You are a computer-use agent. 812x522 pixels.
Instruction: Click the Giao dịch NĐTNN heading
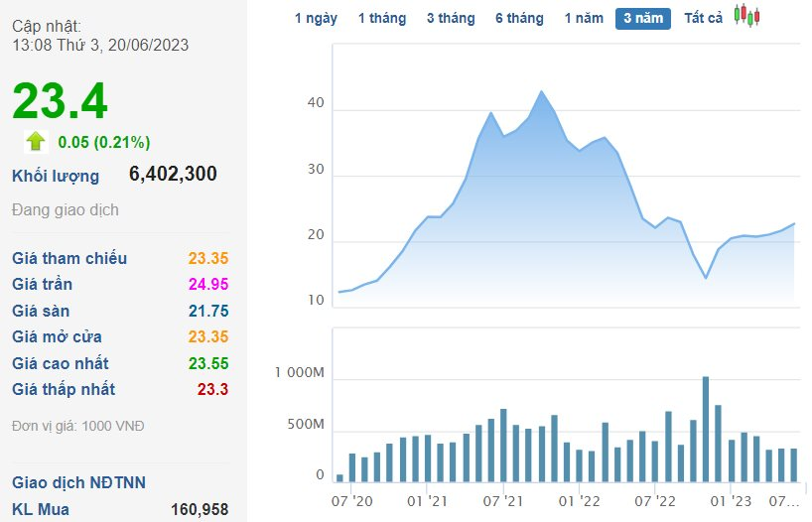click(x=78, y=482)
